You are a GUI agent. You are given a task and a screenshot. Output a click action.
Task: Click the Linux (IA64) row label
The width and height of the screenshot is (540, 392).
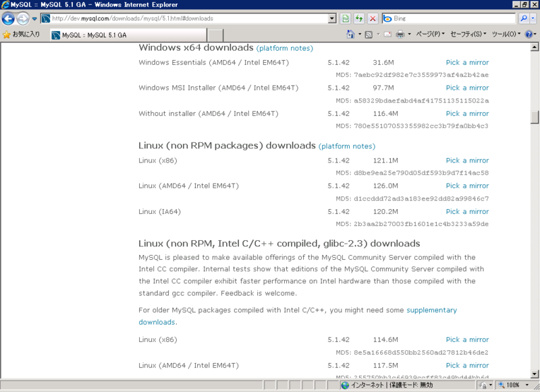159,212
